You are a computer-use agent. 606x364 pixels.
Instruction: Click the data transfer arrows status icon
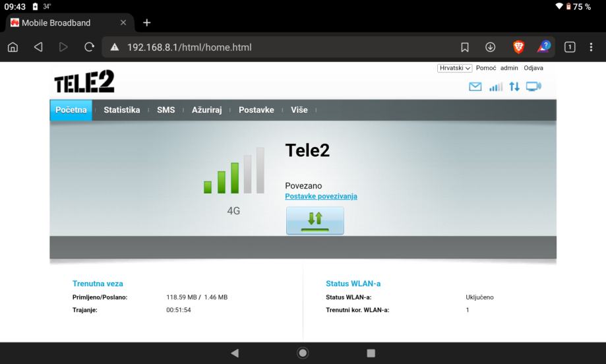point(514,86)
